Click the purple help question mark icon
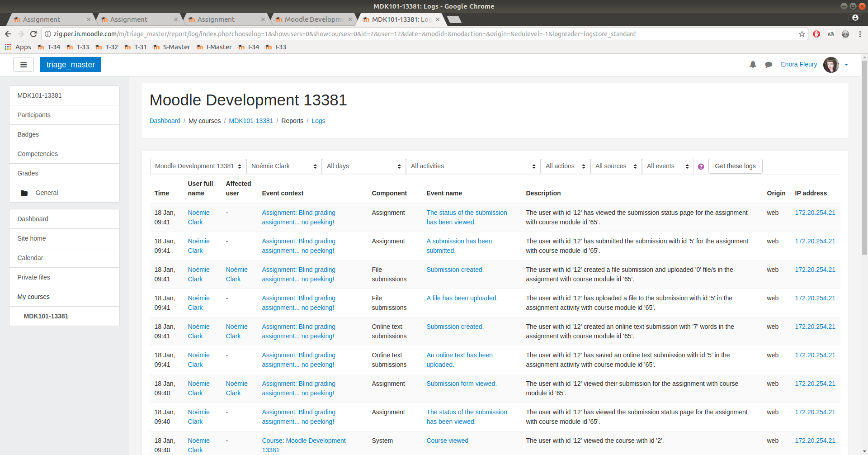 coord(701,166)
